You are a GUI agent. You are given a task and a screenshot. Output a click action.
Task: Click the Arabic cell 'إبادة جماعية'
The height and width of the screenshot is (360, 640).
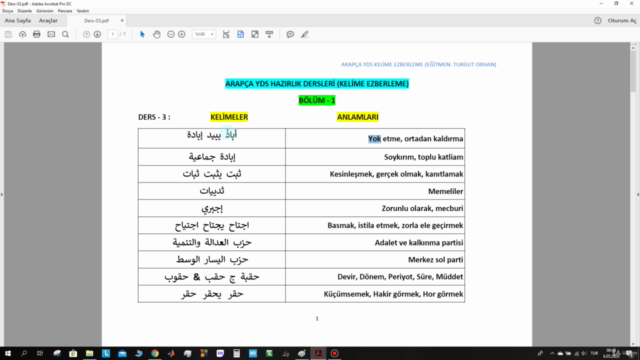[212, 157]
